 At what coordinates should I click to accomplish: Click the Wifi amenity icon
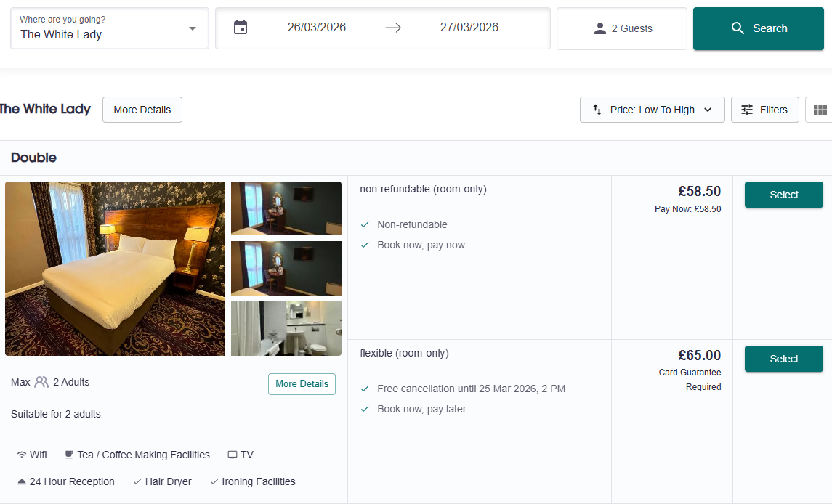tap(22, 455)
